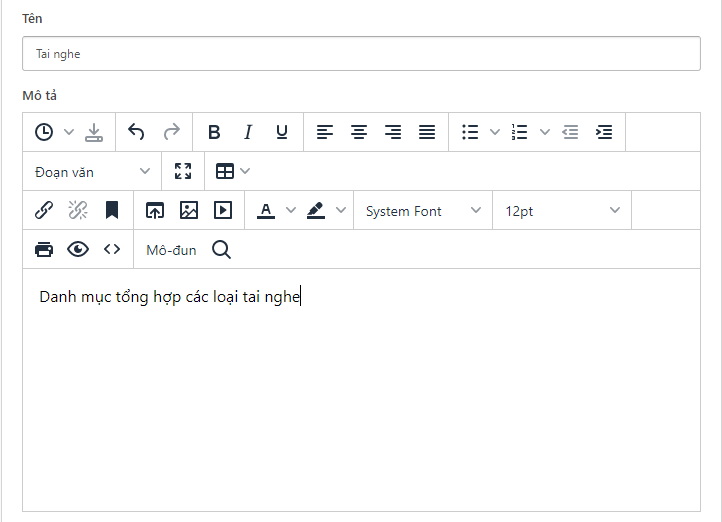Justify the text alignment
This screenshot has width=722, height=522.
point(427,132)
